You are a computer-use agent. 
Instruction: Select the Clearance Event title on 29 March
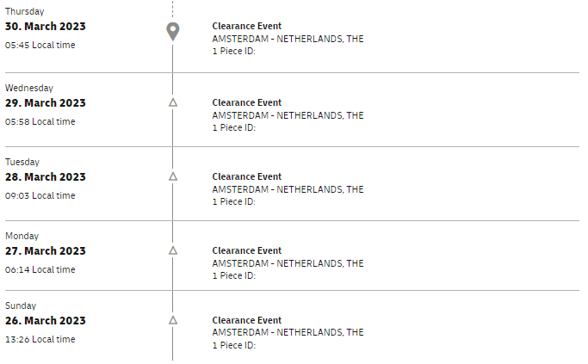click(x=246, y=102)
